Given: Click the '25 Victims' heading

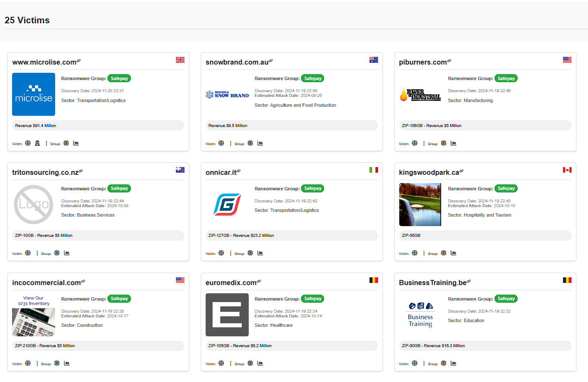Looking at the screenshot, I should (27, 20).
